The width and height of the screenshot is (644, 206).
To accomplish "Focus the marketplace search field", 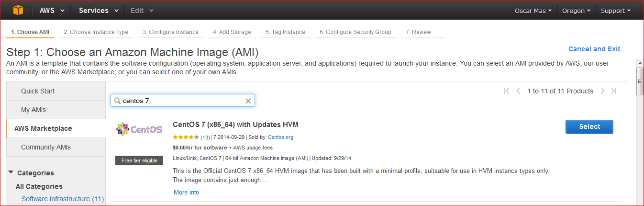I will (183, 101).
